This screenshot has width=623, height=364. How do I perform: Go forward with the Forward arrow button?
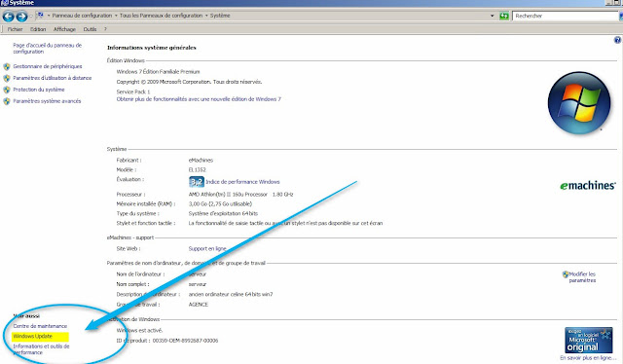coord(21,17)
